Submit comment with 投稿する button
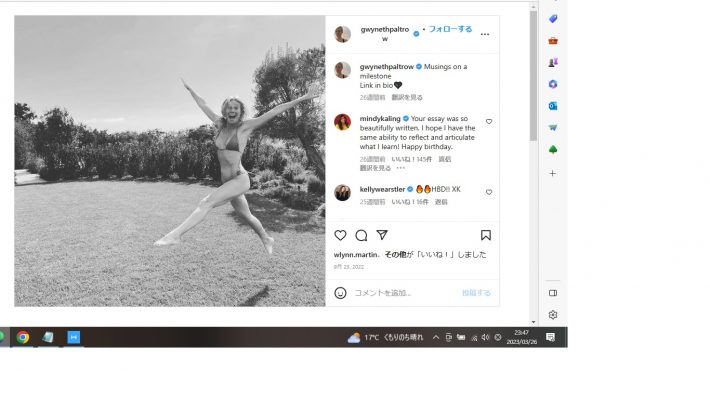Viewport: 710px width, 399px height. 476,293
